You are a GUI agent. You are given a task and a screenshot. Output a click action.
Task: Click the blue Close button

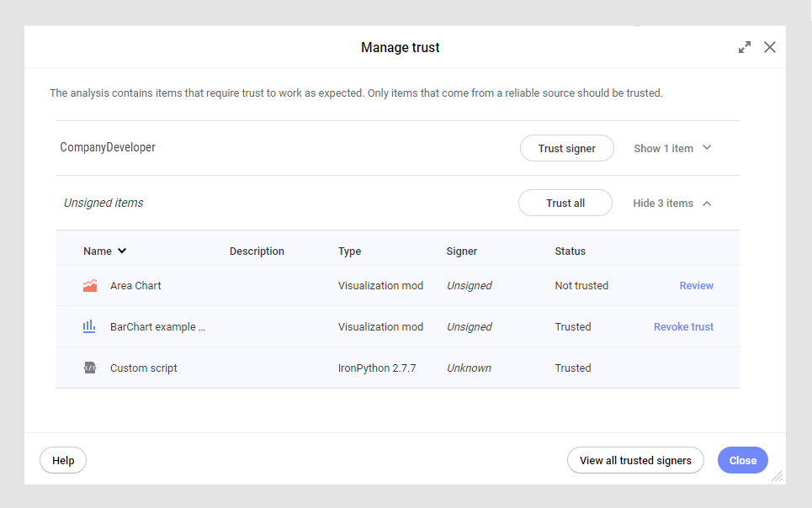[x=742, y=461]
